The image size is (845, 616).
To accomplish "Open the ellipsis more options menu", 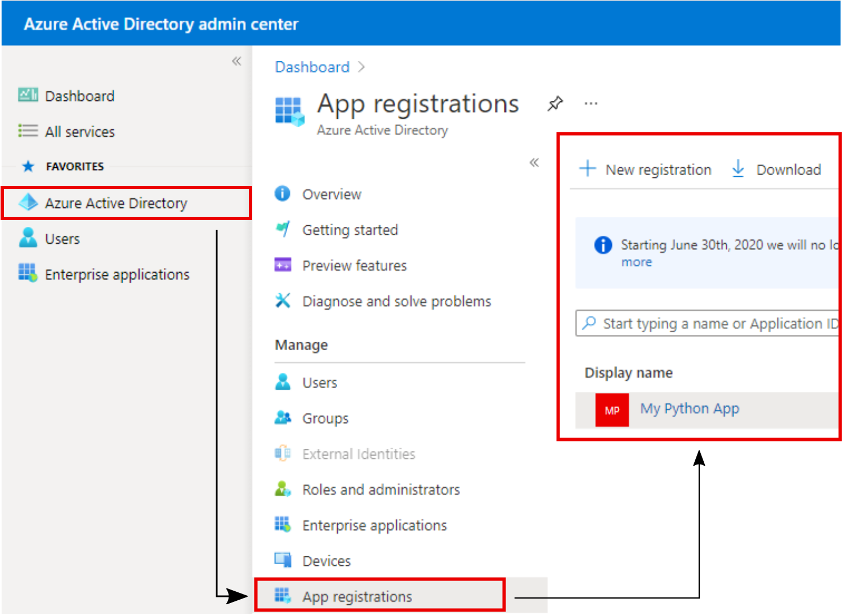I will (591, 104).
